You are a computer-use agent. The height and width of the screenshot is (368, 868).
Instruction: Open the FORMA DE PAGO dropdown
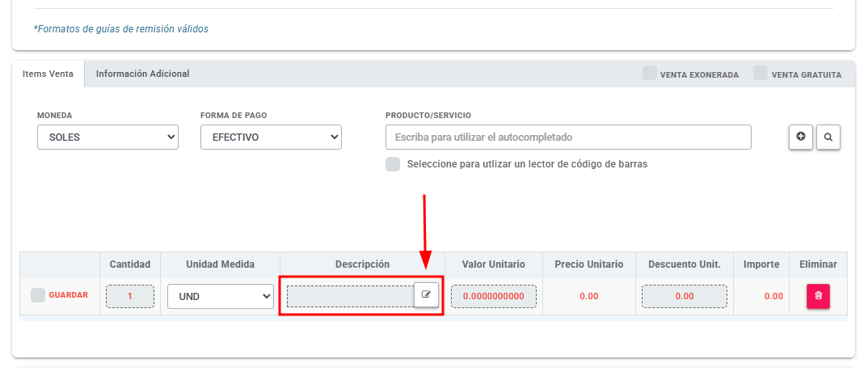tap(272, 137)
